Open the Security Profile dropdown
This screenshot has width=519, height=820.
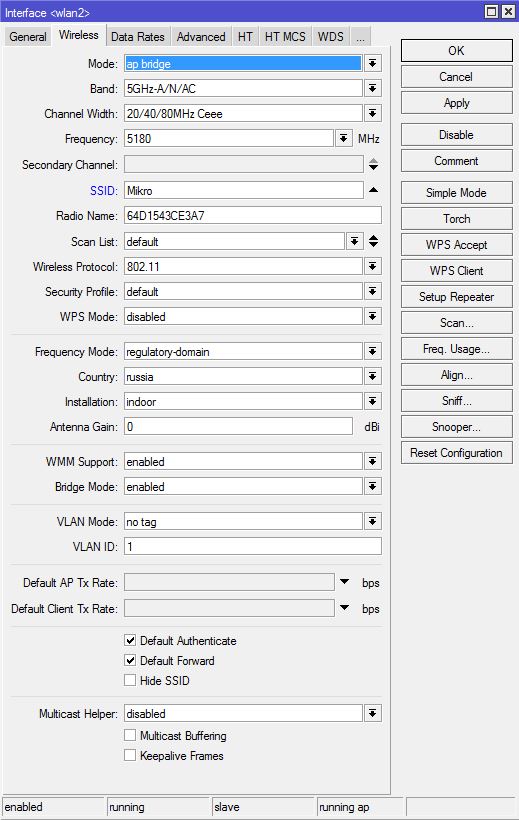pyautogui.click(x=373, y=291)
